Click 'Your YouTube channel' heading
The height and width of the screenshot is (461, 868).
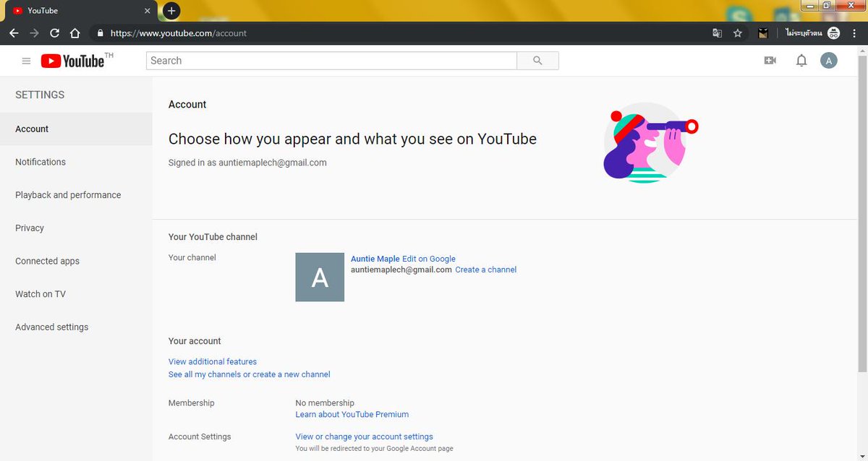click(x=213, y=237)
